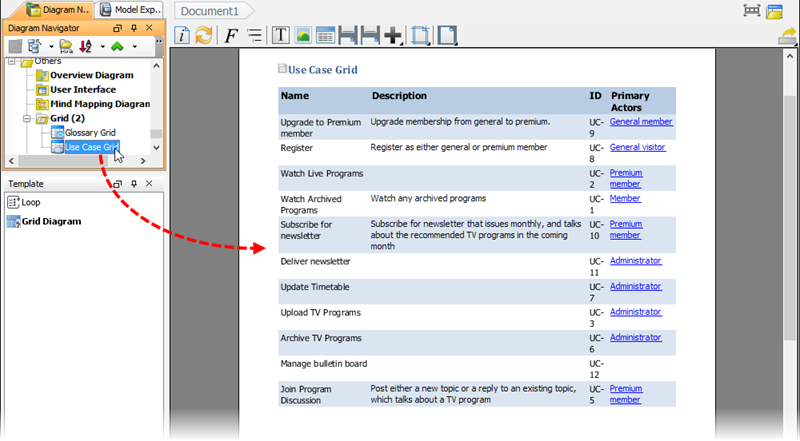The height and width of the screenshot is (441, 800).
Task: Close the Template panel
Action: pyautogui.click(x=149, y=184)
